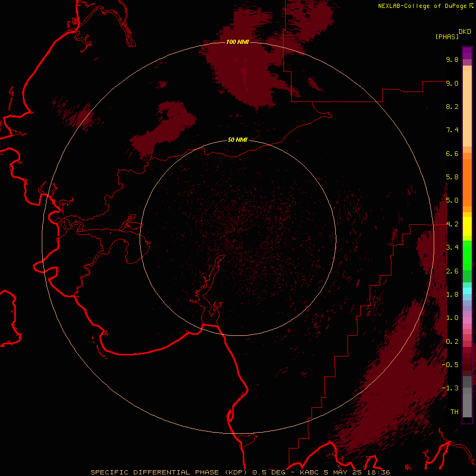Select the gray colorbar segment near TH

coord(467,406)
